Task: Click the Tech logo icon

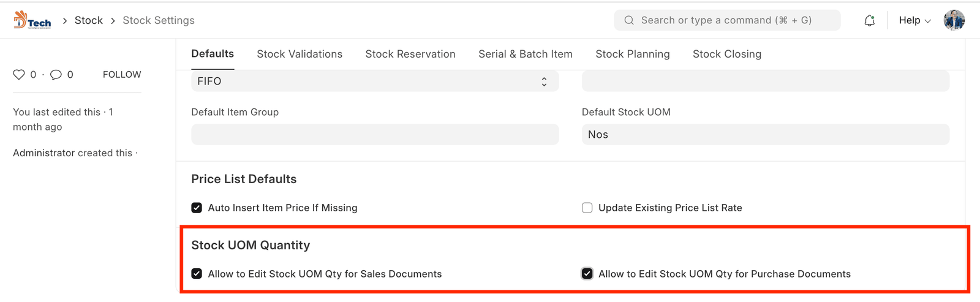Action: (x=32, y=20)
